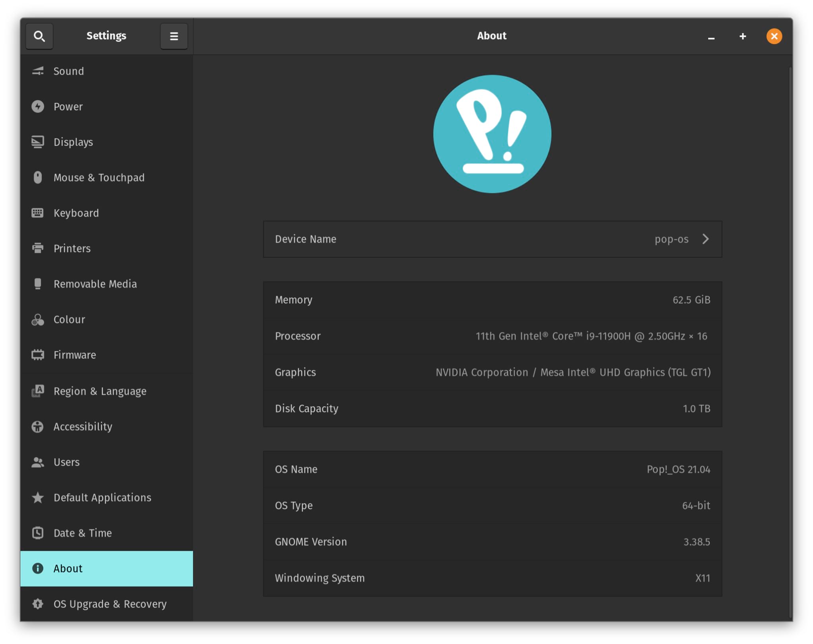
Task: Click the Processor row label
Action: tap(298, 336)
